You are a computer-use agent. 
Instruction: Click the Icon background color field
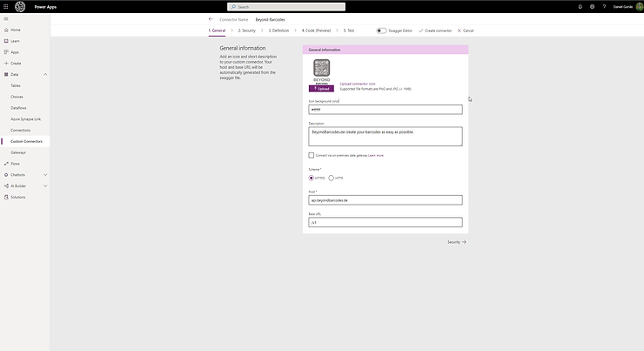click(x=386, y=110)
